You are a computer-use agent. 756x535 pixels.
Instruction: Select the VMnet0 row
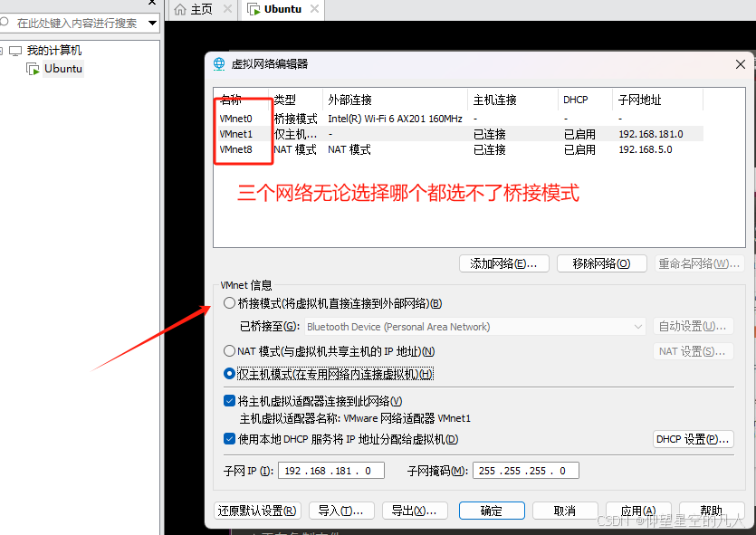458,119
